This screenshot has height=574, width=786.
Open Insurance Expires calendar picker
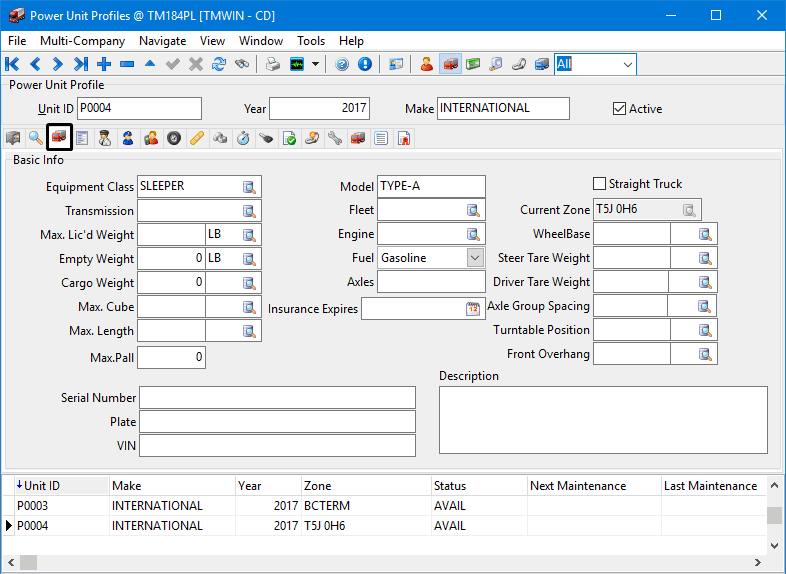point(473,309)
